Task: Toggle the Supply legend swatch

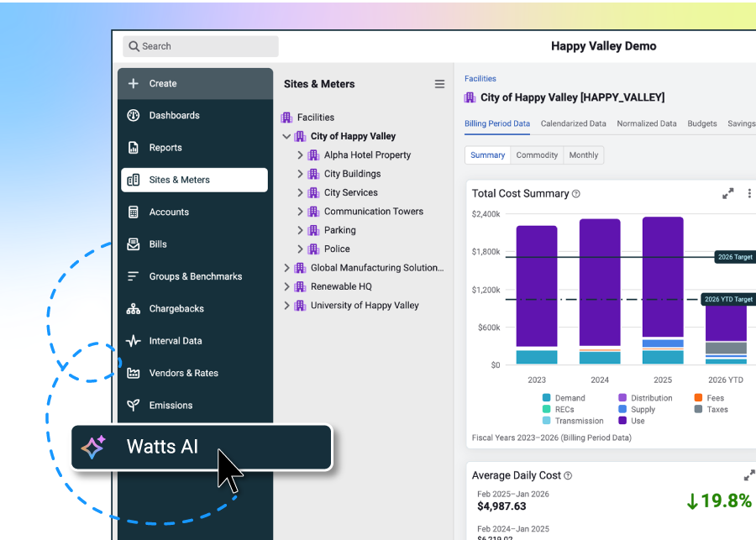Action: pyautogui.click(x=622, y=409)
